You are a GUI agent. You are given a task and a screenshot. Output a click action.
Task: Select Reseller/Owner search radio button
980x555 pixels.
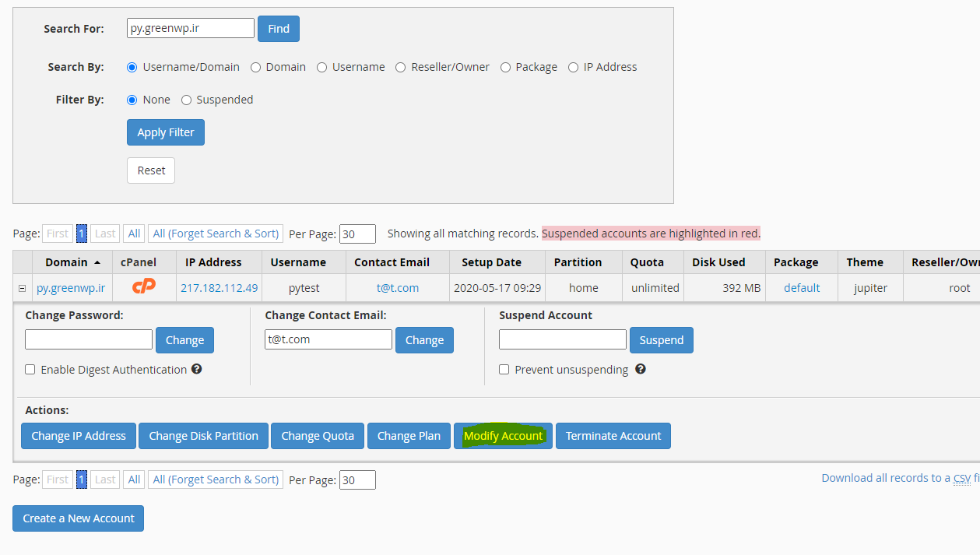401,67
